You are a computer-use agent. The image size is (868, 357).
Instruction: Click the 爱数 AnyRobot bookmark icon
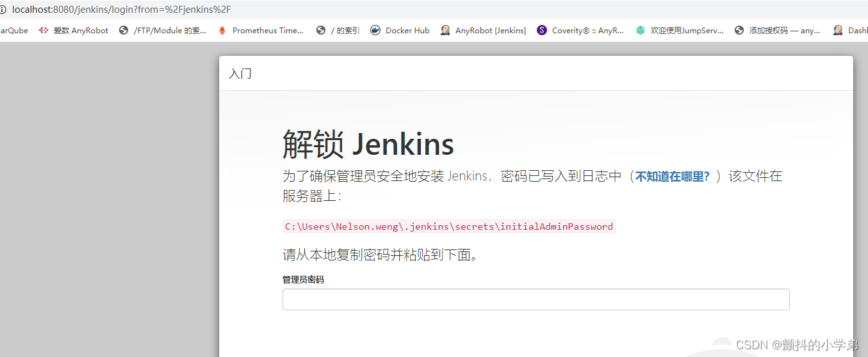pyautogui.click(x=44, y=30)
